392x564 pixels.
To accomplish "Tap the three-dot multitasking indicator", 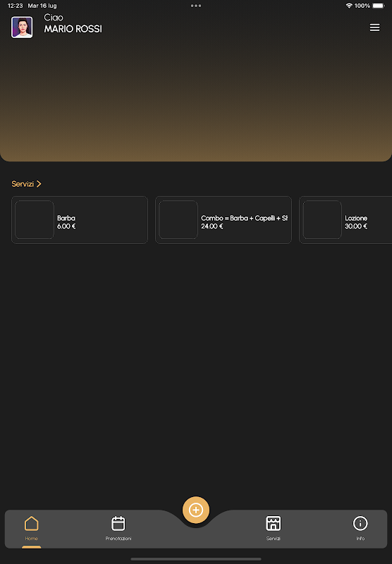I will (x=196, y=6).
